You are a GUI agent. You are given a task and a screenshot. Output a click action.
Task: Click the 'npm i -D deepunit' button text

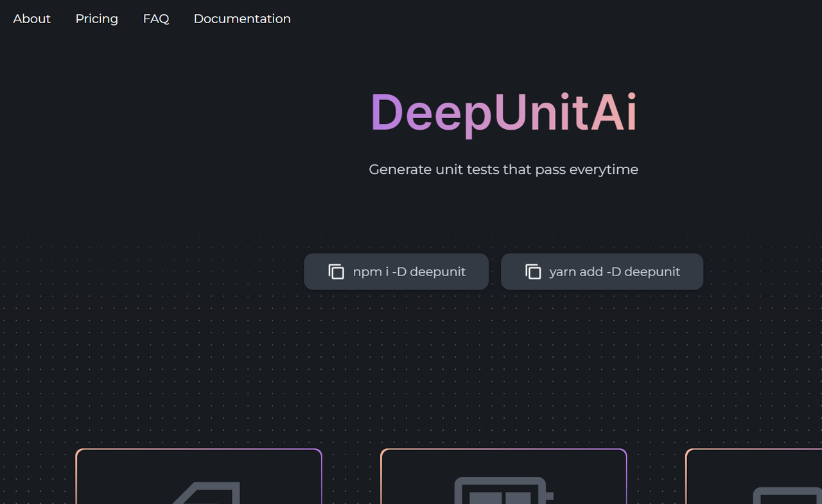pos(409,272)
